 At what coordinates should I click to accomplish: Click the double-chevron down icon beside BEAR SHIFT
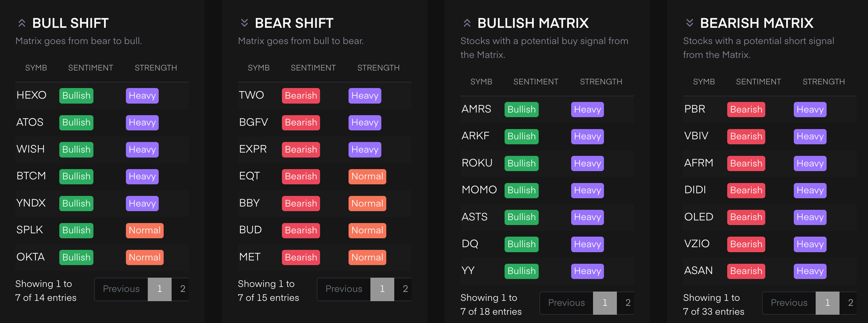click(x=244, y=23)
